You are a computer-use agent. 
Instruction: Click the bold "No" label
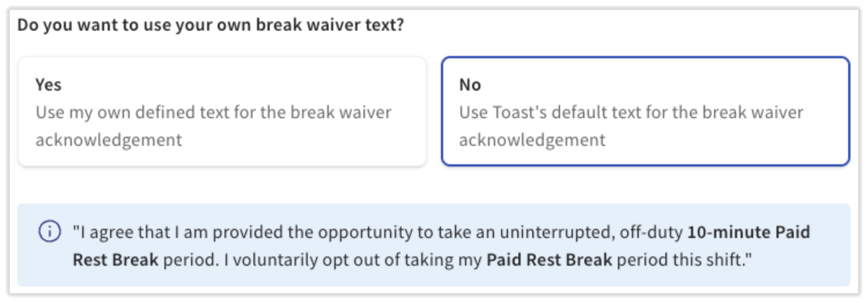click(x=470, y=85)
